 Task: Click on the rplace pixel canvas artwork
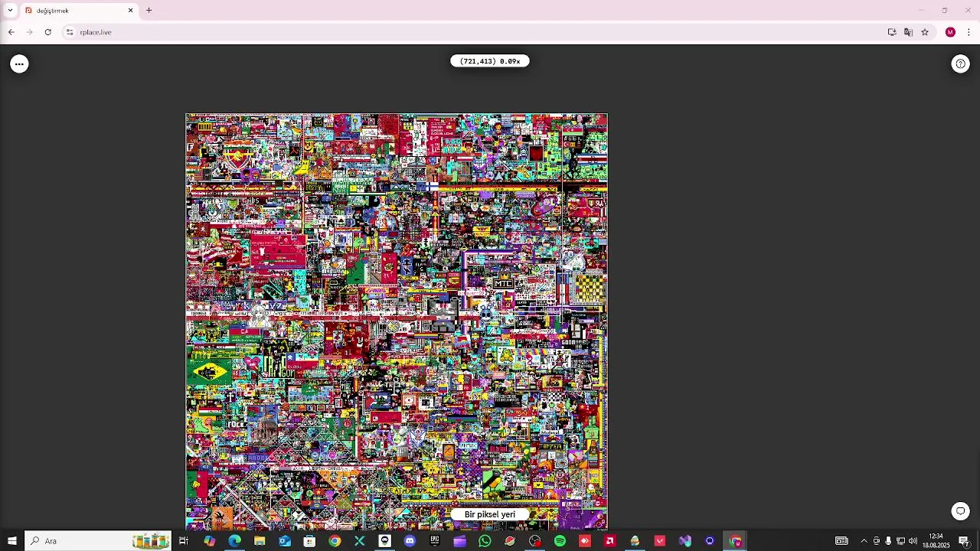[397, 321]
